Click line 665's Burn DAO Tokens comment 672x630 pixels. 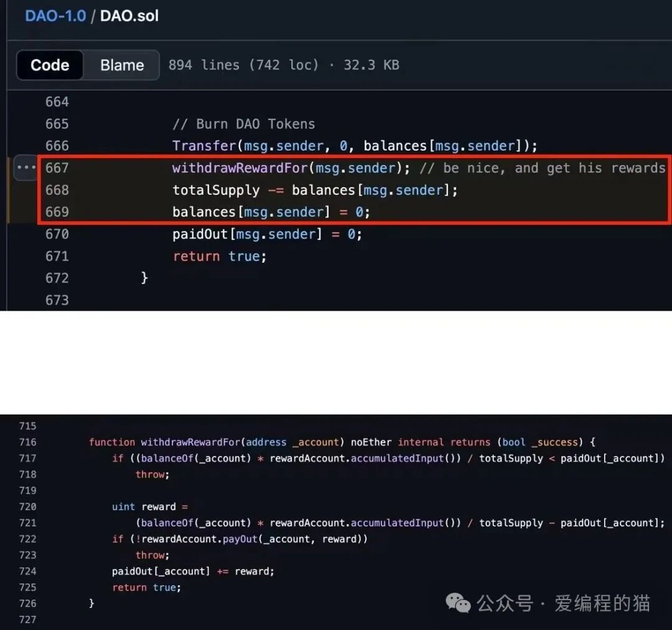(x=245, y=123)
